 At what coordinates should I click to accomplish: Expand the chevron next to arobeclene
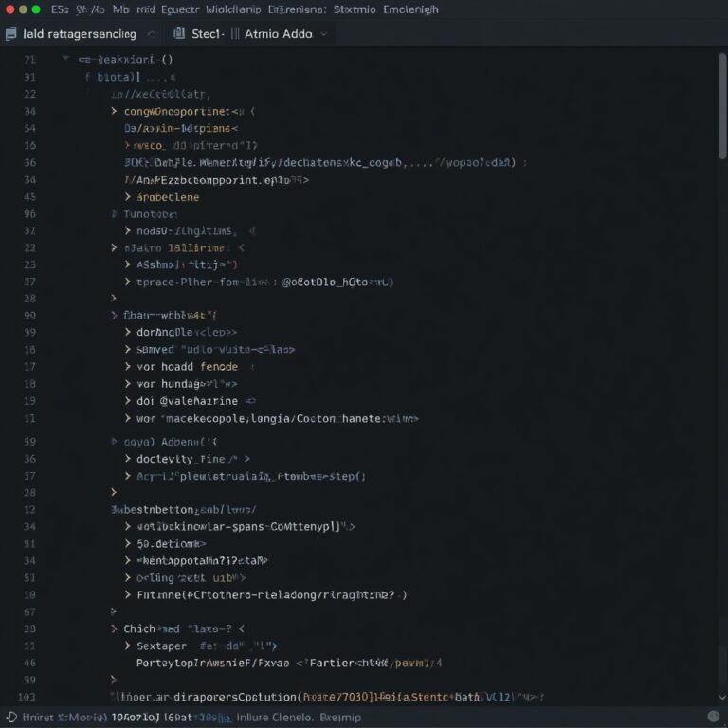coord(128,197)
